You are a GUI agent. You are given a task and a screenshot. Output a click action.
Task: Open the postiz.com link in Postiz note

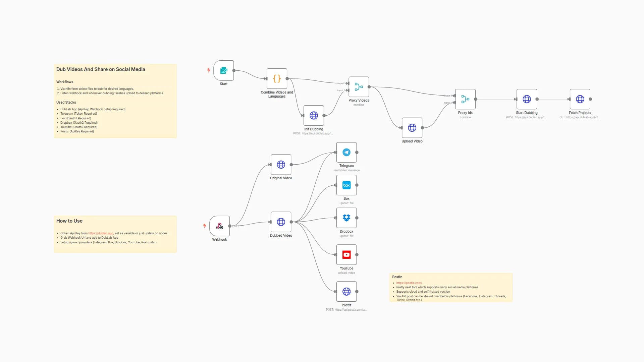tap(409, 283)
